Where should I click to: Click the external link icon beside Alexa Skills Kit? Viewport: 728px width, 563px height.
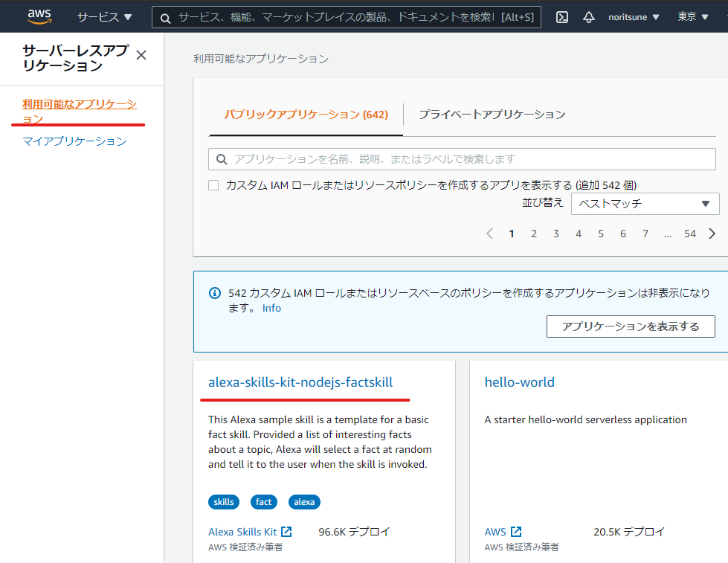click(286, 532)
